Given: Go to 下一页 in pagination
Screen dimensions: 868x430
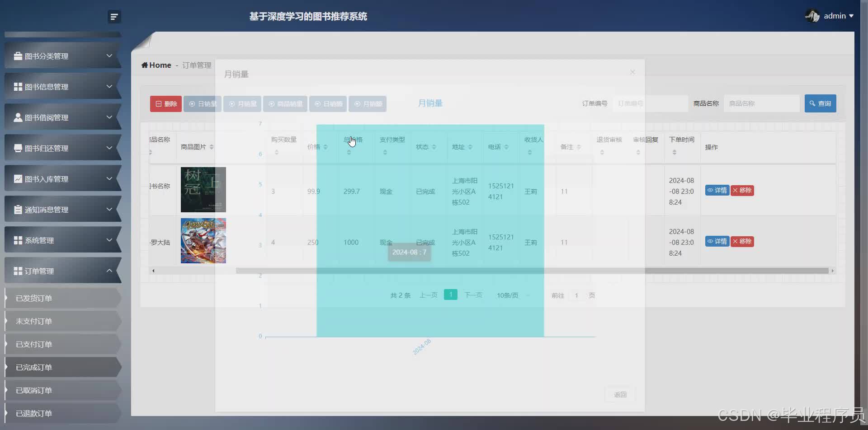Looking at the screenshot, I should (x=473, y=295).
